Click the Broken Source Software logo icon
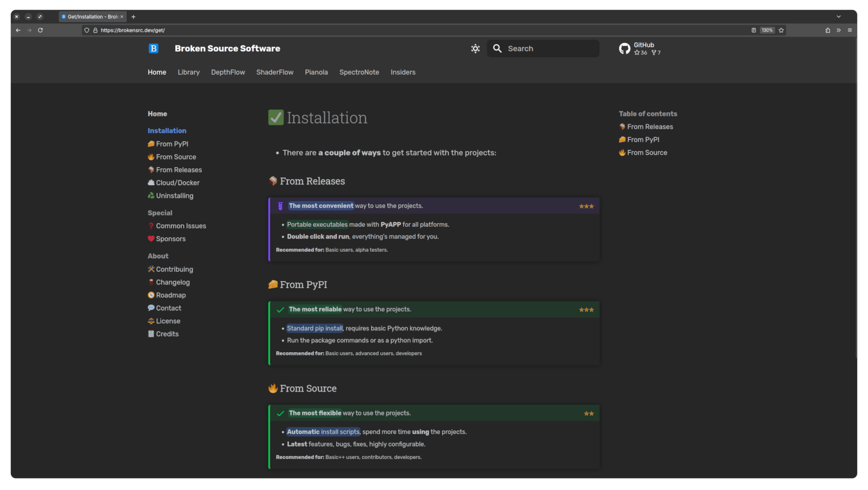This screenshot has width=868, height=490. point(154,48)
